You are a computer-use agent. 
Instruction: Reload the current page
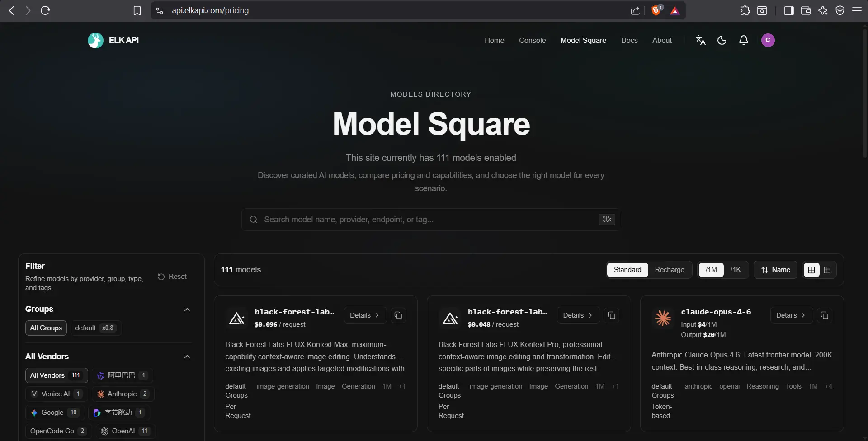45,10
